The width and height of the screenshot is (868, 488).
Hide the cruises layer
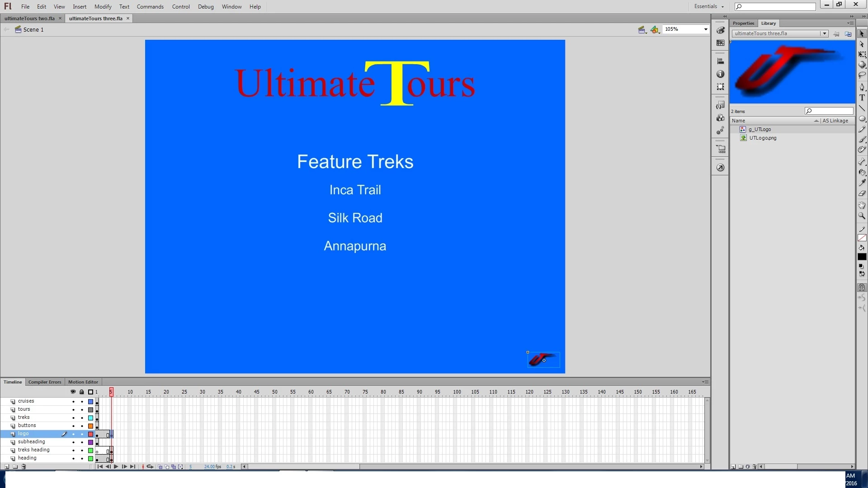pyautogui.click(x=73, y=401)
